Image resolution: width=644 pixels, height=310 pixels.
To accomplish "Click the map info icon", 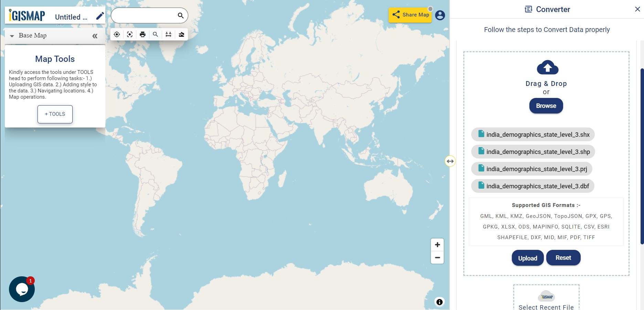I will [x=439, y=302].
